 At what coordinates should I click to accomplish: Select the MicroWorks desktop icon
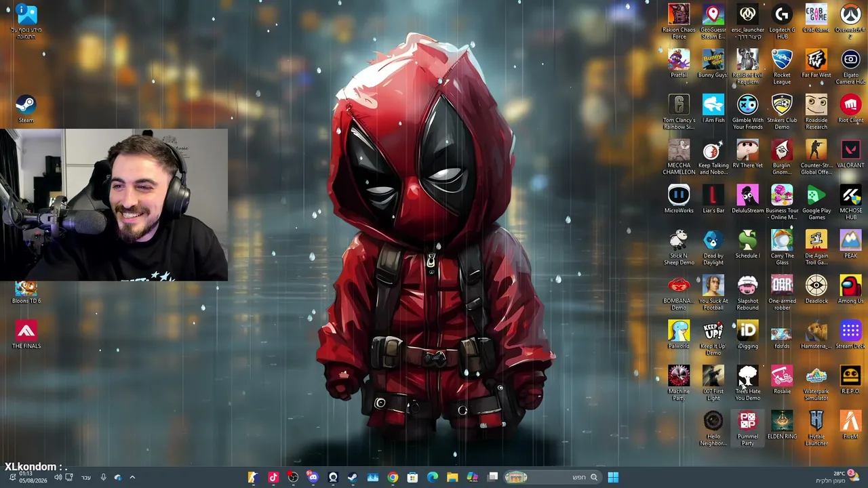tap(679, 199)
